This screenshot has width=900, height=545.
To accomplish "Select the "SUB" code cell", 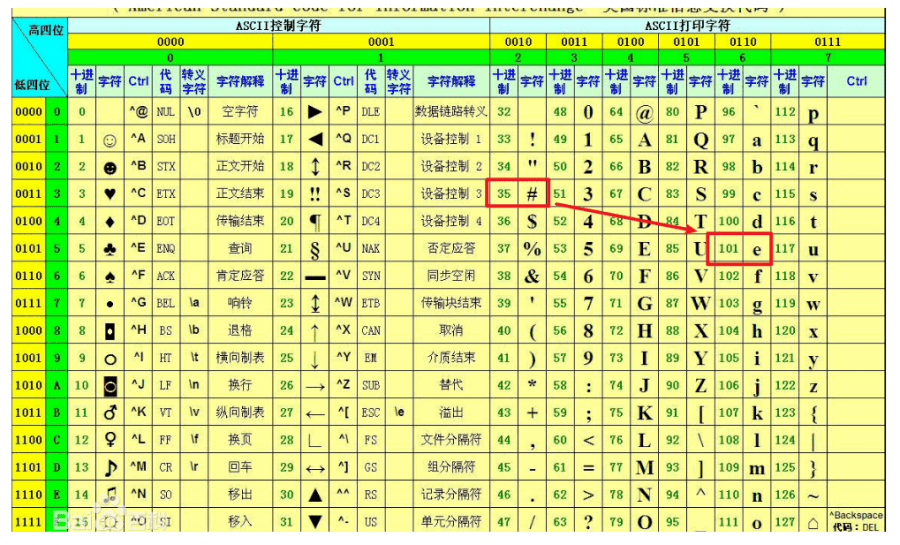I will click(x=371, y=385).
